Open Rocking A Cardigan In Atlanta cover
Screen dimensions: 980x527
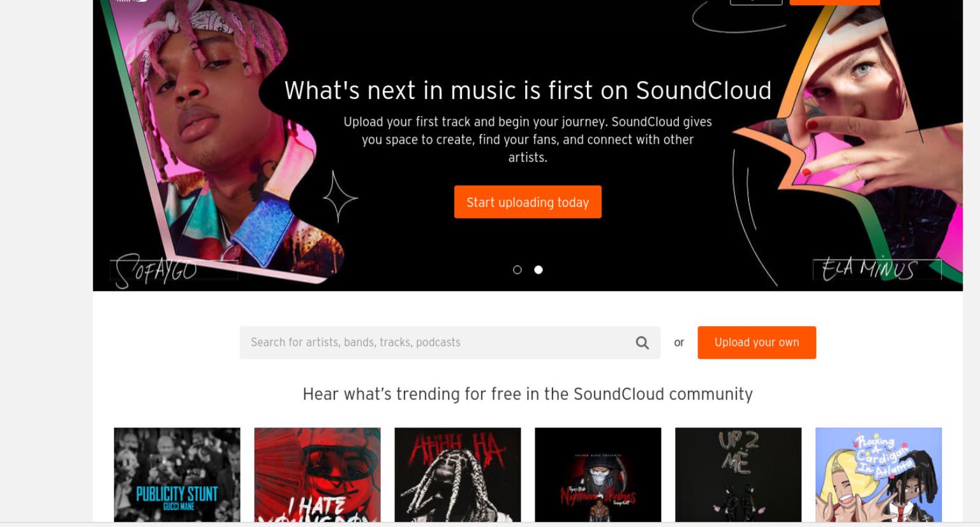point(879,475)
